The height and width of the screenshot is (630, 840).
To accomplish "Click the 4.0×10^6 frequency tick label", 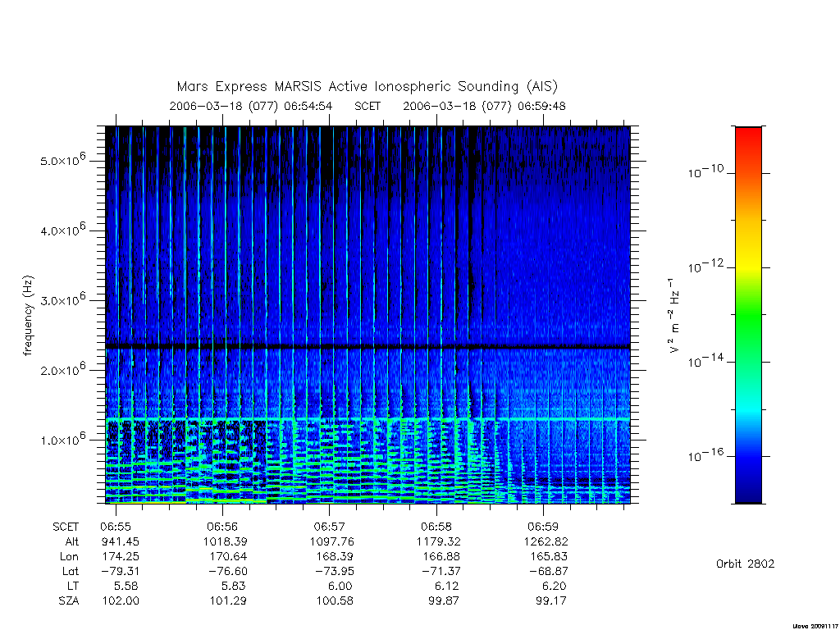I will (x=62, y=230).
